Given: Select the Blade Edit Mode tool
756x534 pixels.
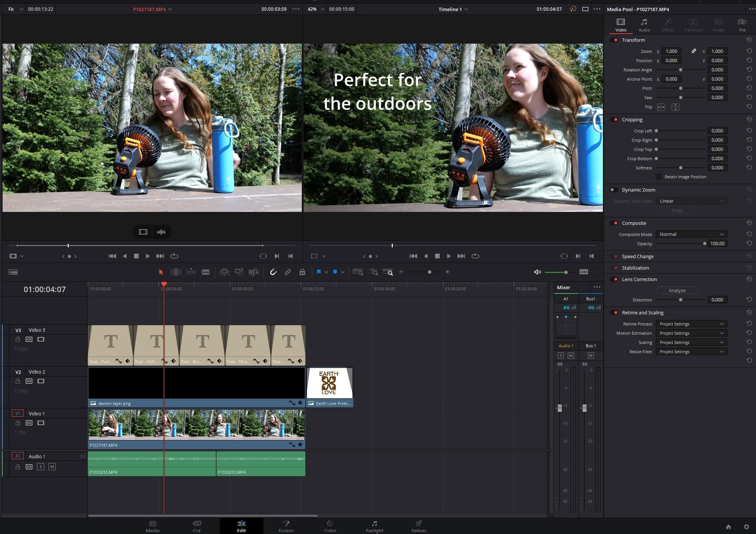Looking at the screenshot, I should coord(206,272).
